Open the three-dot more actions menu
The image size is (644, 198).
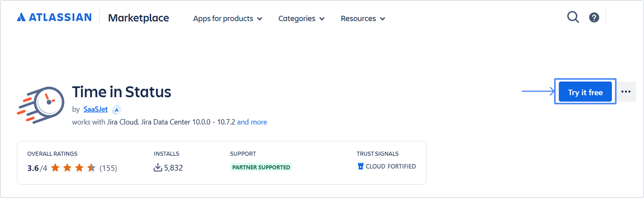[x=626, y=92]
